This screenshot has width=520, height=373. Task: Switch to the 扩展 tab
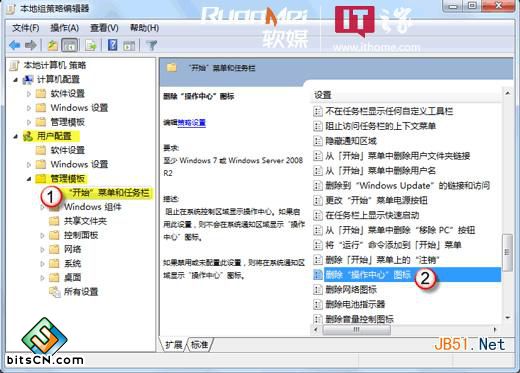click(x=173, y=344)
